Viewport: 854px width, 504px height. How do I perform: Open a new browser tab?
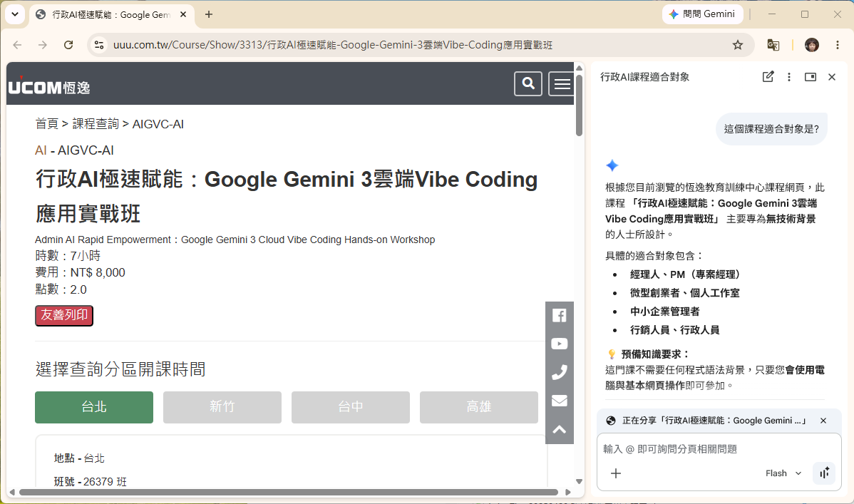[x=209, y=14]
